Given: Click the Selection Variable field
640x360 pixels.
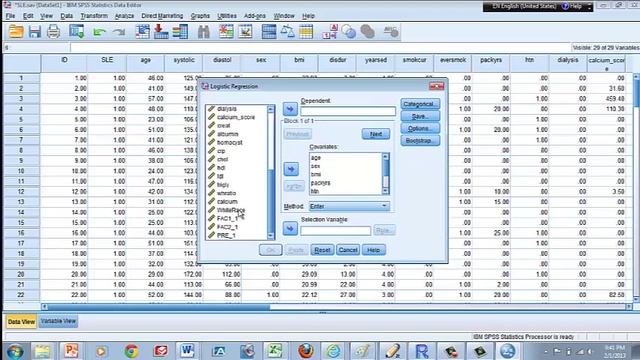Looking at the screenshot, I should [336, 231].
